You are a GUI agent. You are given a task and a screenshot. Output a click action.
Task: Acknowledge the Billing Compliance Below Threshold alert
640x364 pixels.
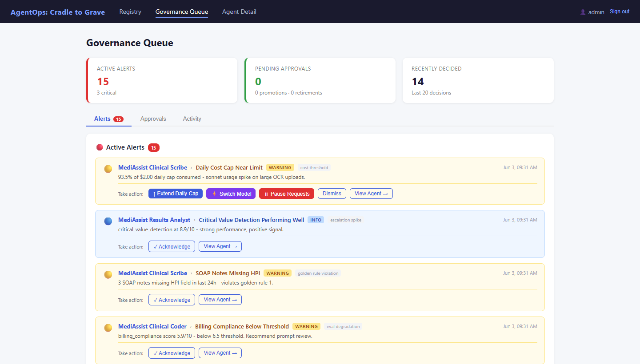tap(172, 353)
